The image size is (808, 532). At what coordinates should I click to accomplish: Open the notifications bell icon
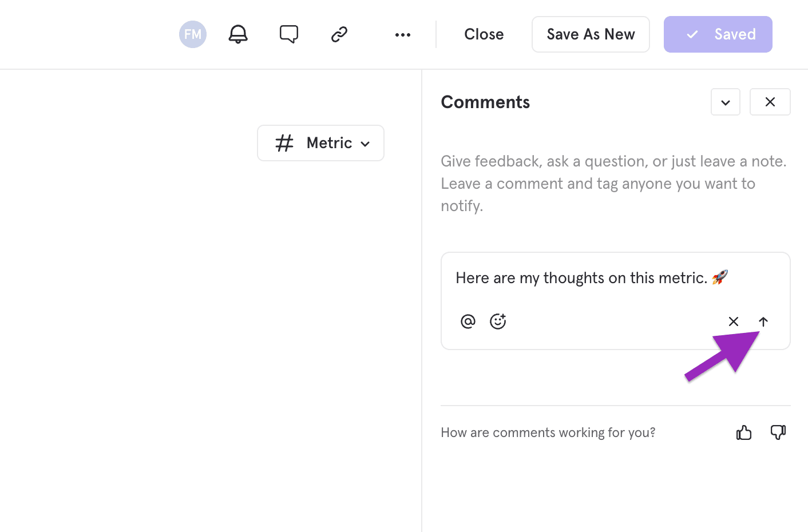click(x=238, y=34)
